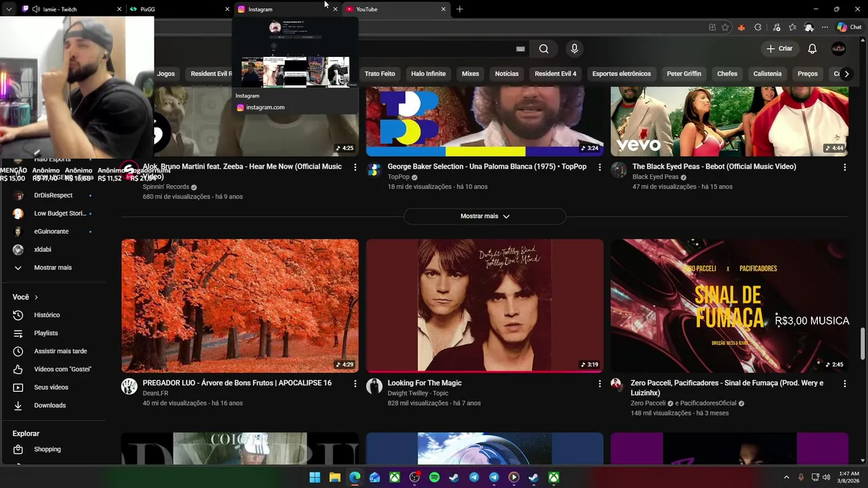Viewport: 868px width, 488px height.
Task: Click the YouTube search magnifier button
Action: click(544, 49)
